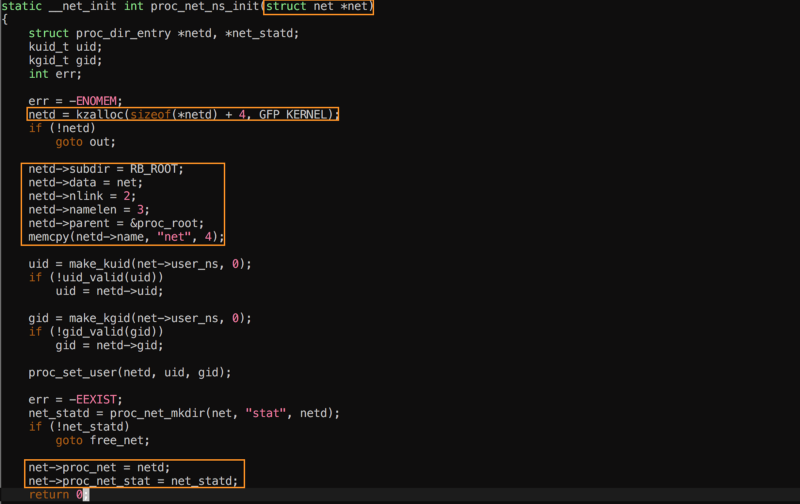
Task: Click the net->proc_net_stat assignment line
Action: point(133,480)
